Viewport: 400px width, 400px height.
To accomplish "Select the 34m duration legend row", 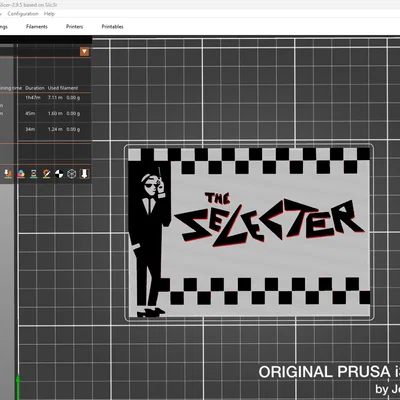I will [x=46, y=129].
